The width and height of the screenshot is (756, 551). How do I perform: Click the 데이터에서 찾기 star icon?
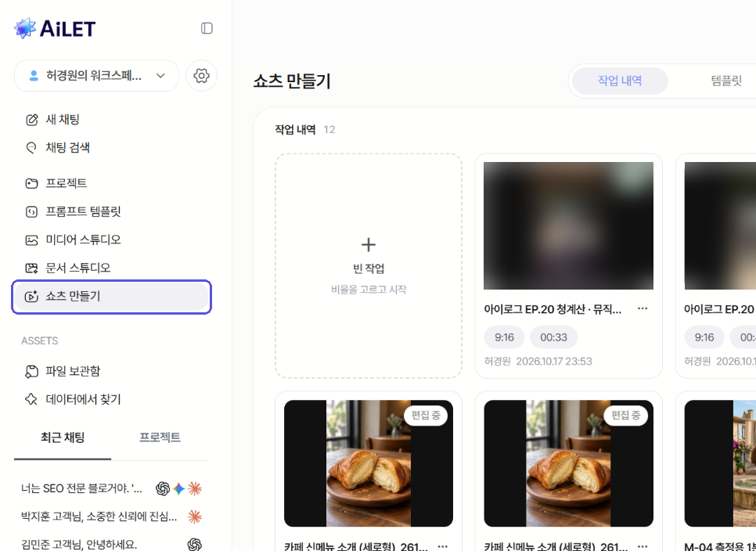click(x=32, y=399)
